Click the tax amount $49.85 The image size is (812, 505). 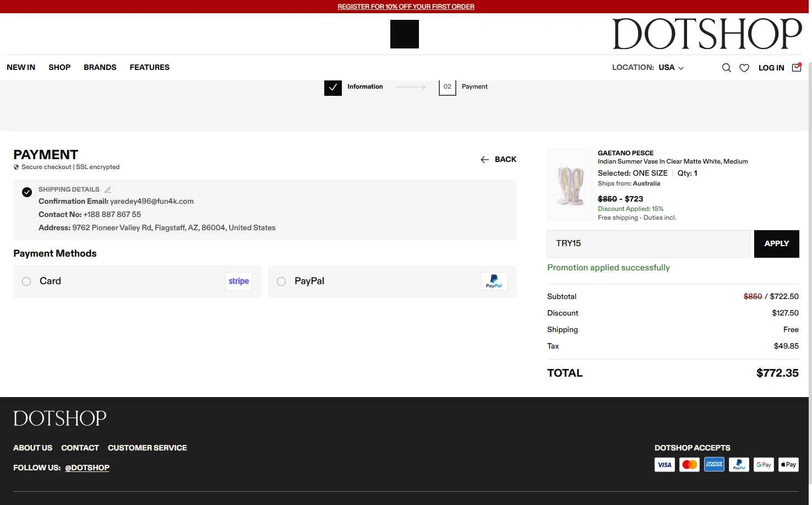coord(786,346)
